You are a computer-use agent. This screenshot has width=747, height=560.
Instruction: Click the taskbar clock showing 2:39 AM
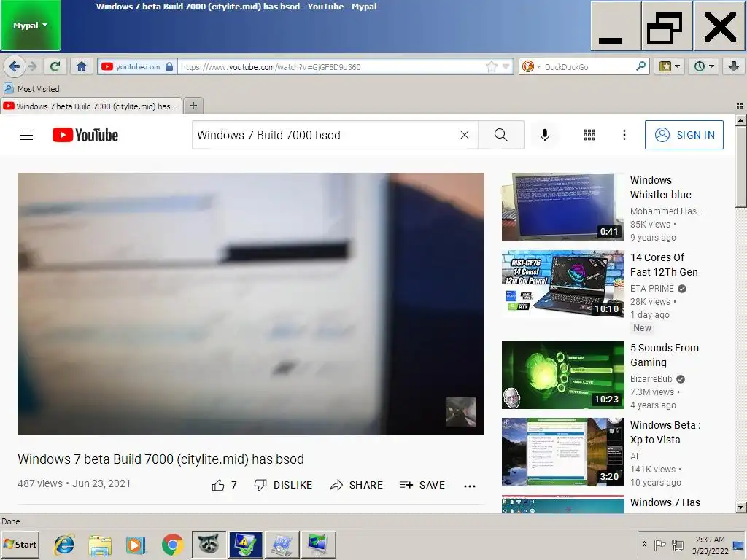point(711,545)
